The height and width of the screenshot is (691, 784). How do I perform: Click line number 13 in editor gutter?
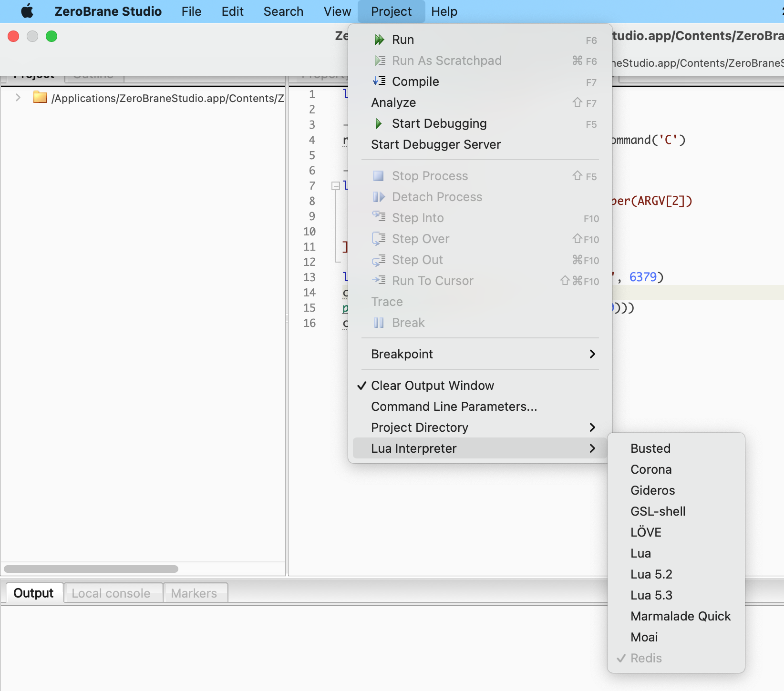point(309,277)
